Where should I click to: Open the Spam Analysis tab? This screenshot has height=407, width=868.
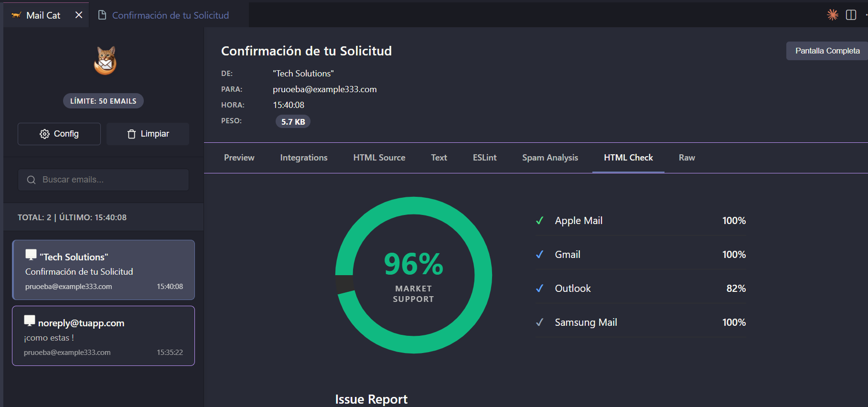point(550,158)
